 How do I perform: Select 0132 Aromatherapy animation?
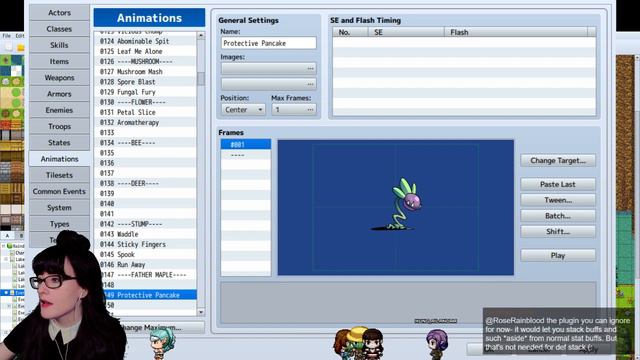(145, 122)
